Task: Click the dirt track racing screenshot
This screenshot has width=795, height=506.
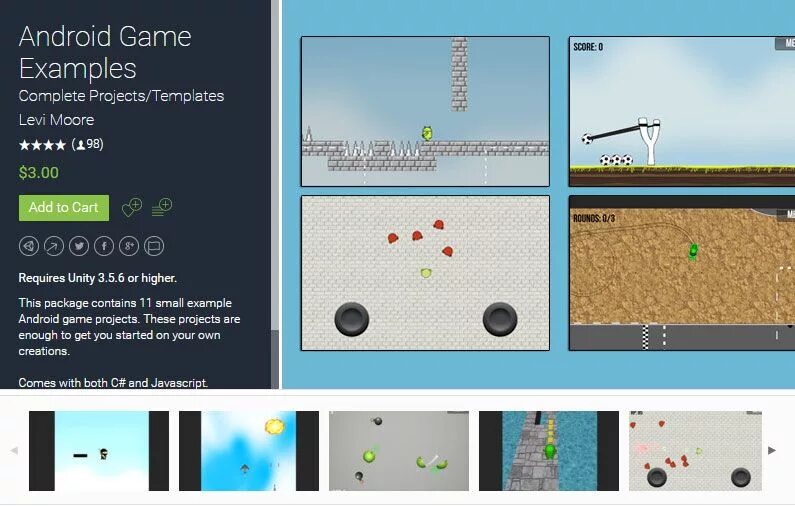Action: click(682, 273)
